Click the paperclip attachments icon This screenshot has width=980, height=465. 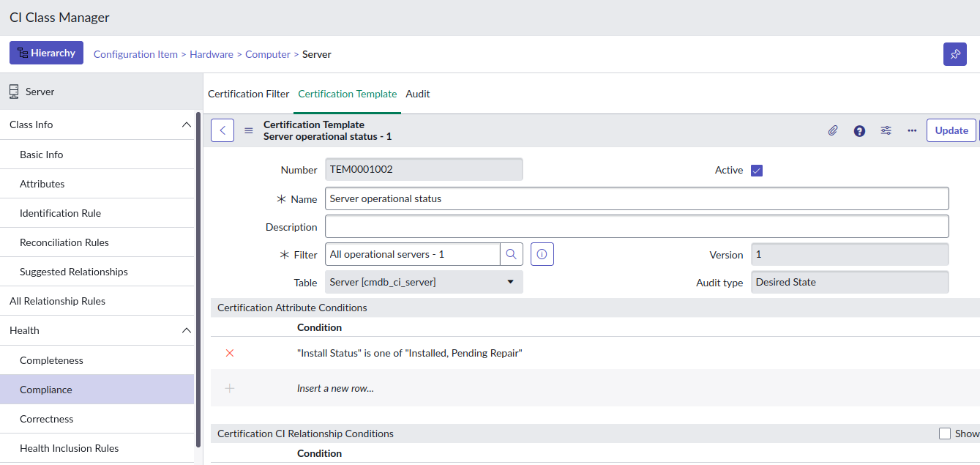pyautogui.click(x=833, y=130)
